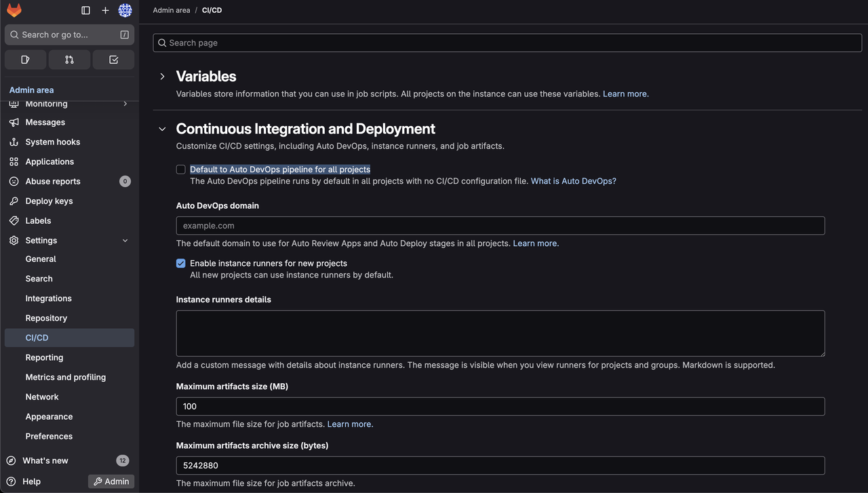Uncheck Enable instance runners for new projects
Screen dimensions: 868x493
point(181,263)
